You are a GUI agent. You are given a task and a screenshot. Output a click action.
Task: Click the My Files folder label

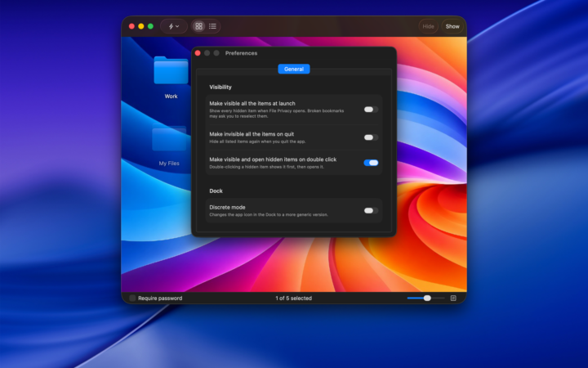click(169, 164)
